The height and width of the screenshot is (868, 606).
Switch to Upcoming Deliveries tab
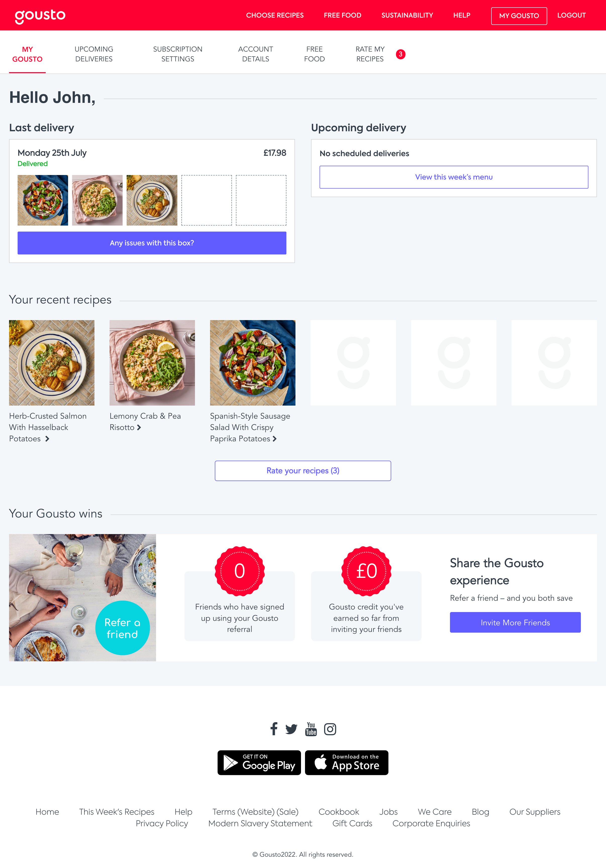(x=94, y=54)
